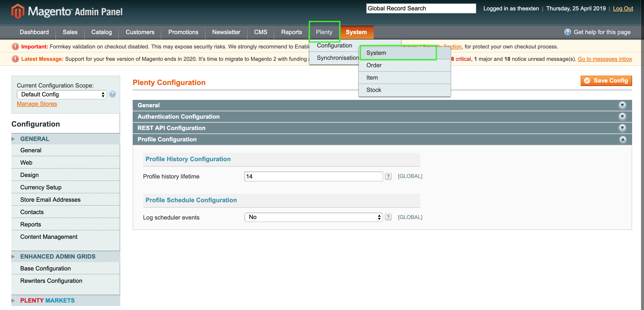Open the Plenty menu
Viewport: 644px width, 310px height.
(x=324, y=32)
